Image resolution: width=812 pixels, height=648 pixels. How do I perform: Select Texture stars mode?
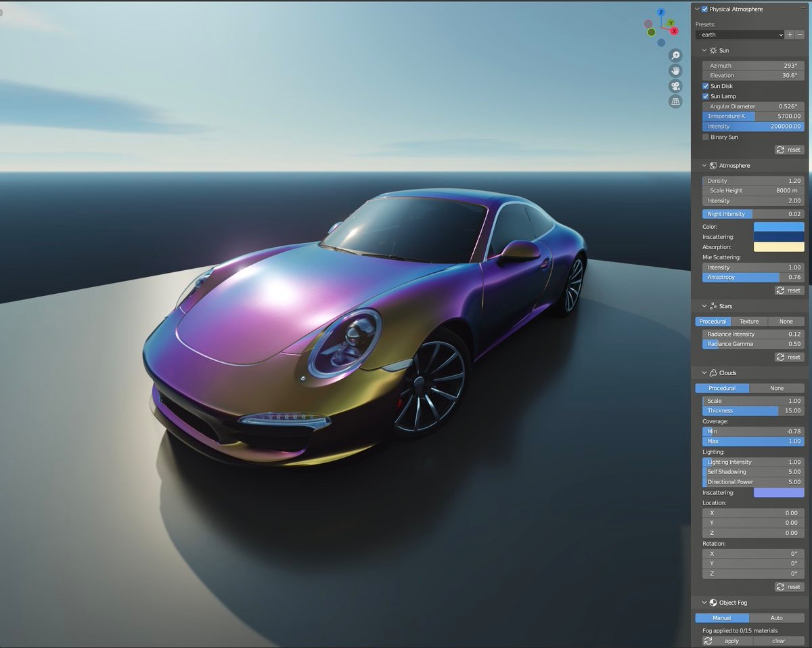[749, 322]
